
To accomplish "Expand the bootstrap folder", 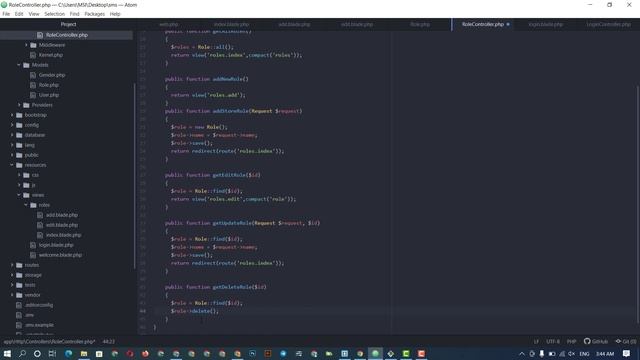I will (12, 115).
